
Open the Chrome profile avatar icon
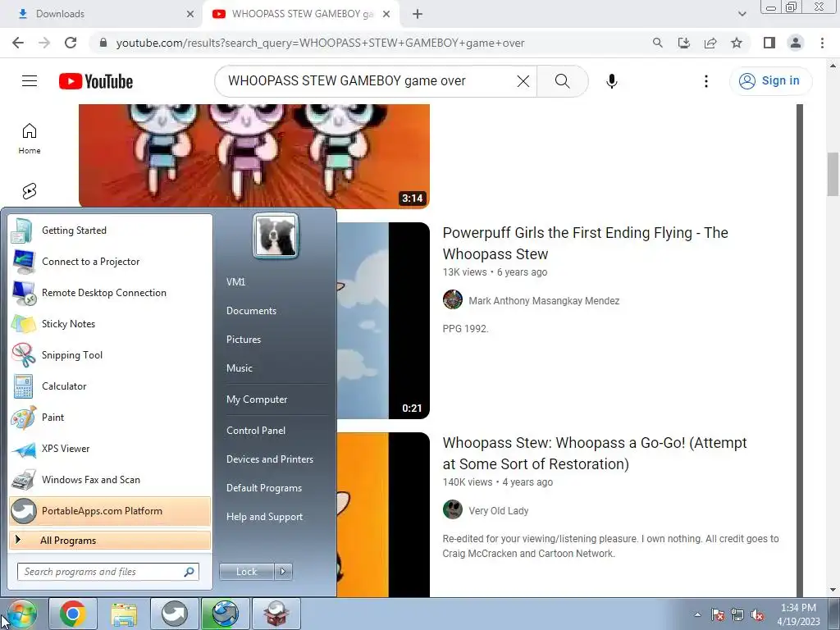click(796, 43)
